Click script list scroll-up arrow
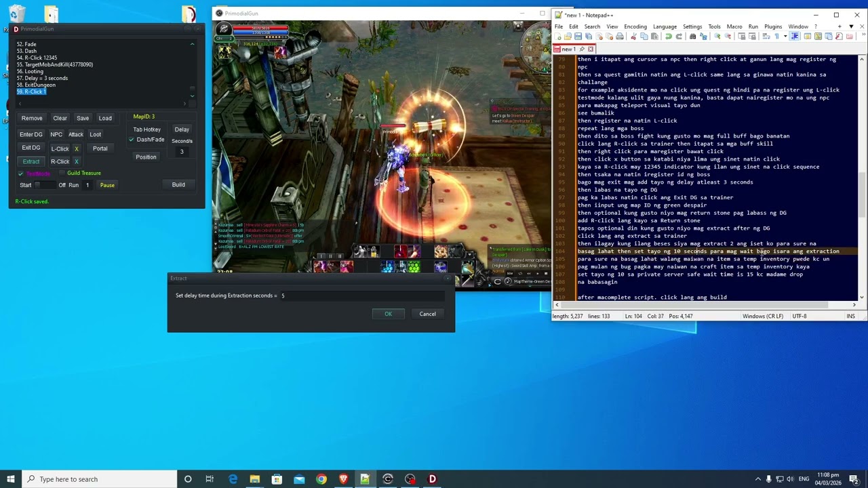This screenshot has height=488, width=868. 192,45
